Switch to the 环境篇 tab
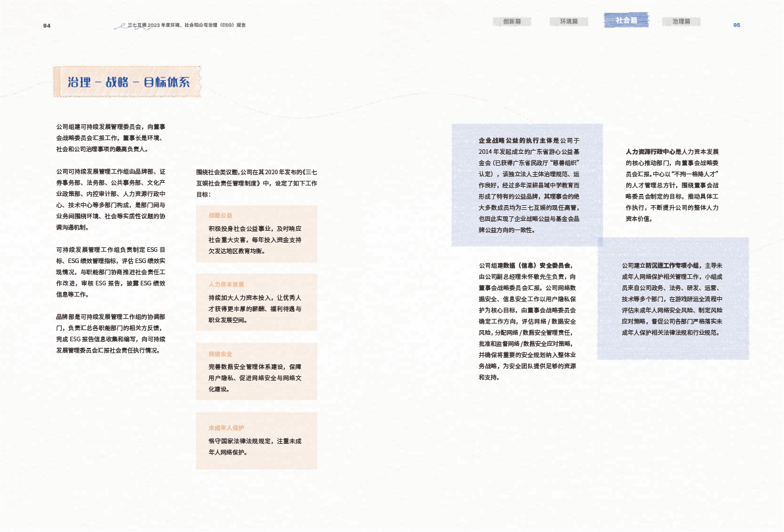 pyautogui.click(x=569, y=22)
